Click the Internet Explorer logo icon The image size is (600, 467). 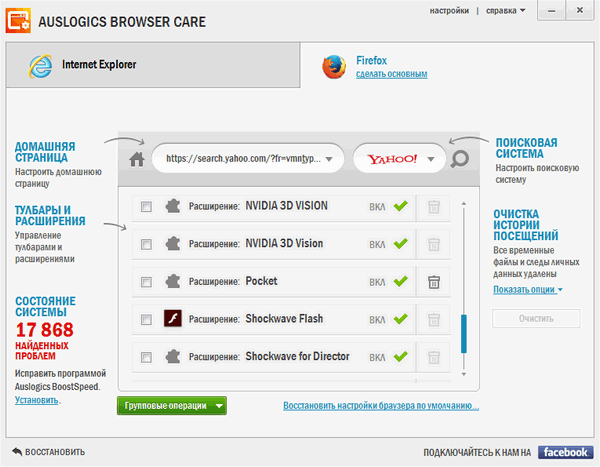(x=41, y=66)
